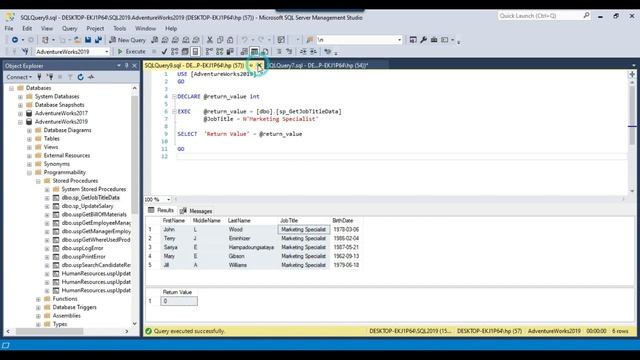Click the Paste icon in toolbar
The height and width of the screenshot is (360, 640).
point(230,40)
